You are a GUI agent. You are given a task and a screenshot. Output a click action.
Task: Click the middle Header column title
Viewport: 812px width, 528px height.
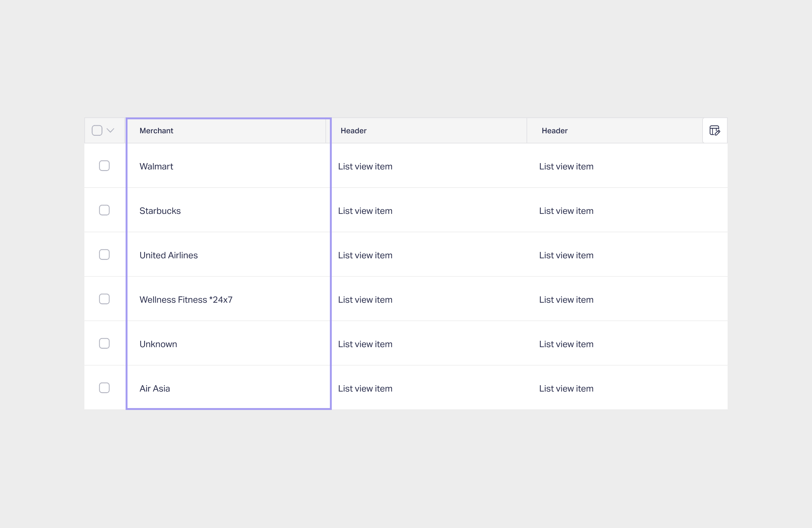353,131
